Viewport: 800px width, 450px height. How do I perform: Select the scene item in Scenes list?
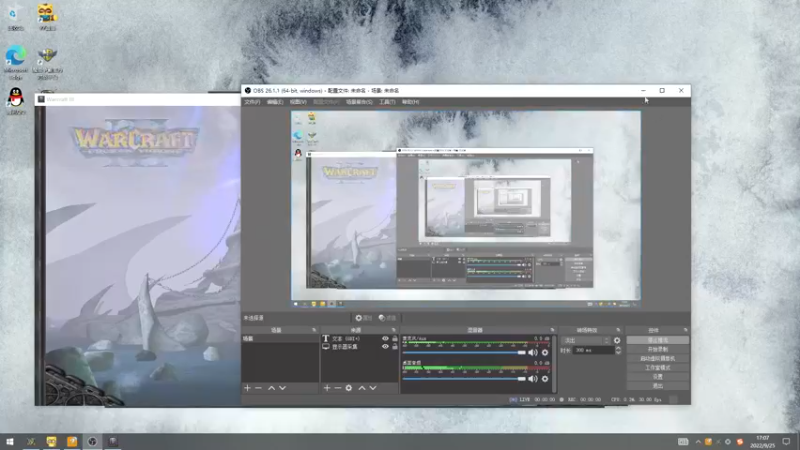(281, 339)
